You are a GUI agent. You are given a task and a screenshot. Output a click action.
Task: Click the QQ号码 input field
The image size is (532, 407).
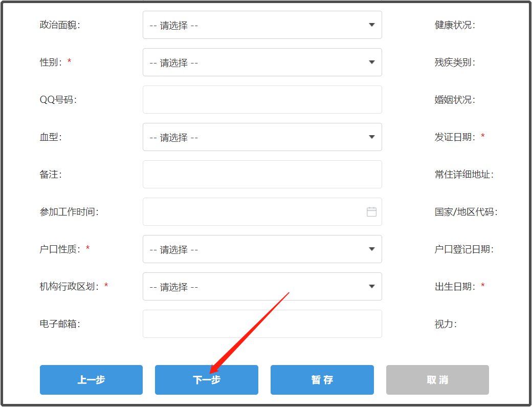pyautogui.click(x=262, y=100)
